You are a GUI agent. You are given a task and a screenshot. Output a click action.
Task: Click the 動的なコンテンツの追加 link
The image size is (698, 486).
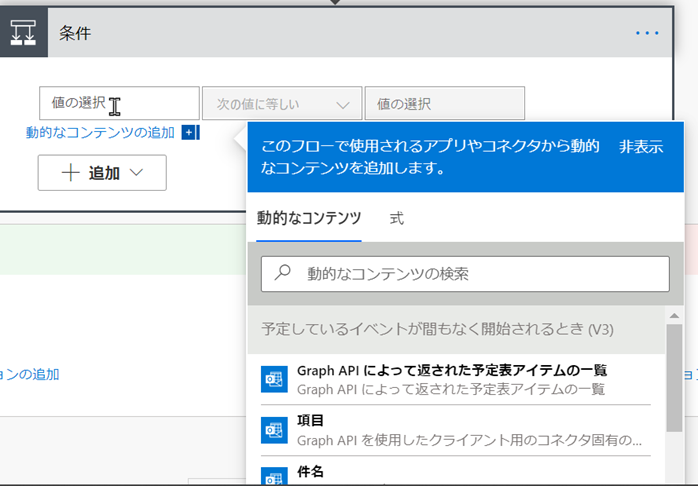tap(100, 133)
